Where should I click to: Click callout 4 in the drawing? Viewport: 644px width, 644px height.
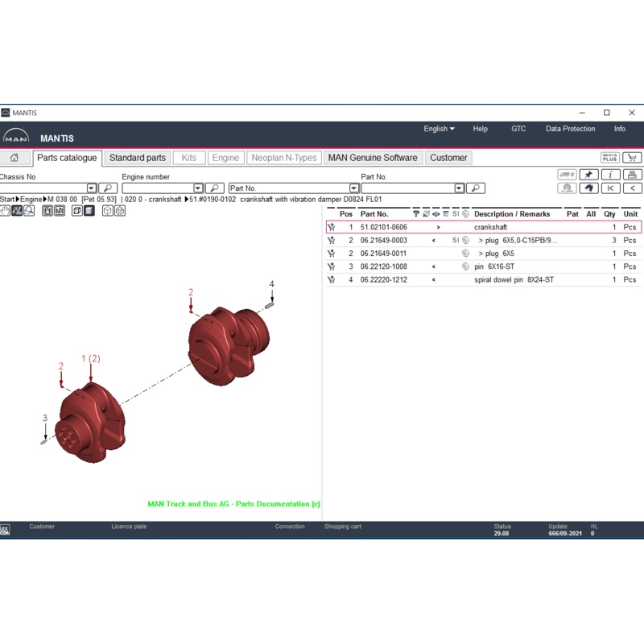pos(271,284)
